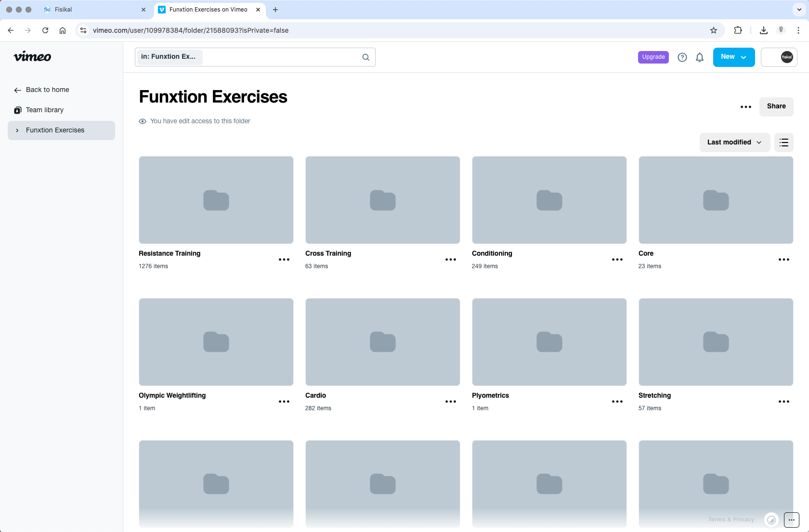Viewport: 809px width, 532px height.
Task: Open the Resistance Training folder title
Action: click(x=170, y=254)
